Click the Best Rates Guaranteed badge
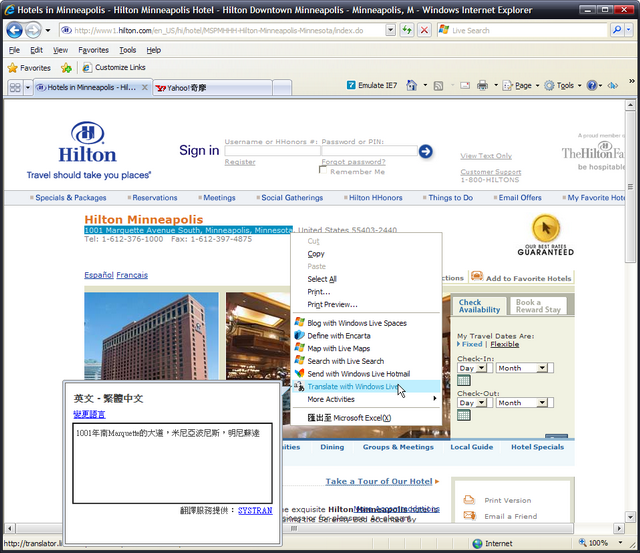This screenshot has width=640, height=553. 546,235
